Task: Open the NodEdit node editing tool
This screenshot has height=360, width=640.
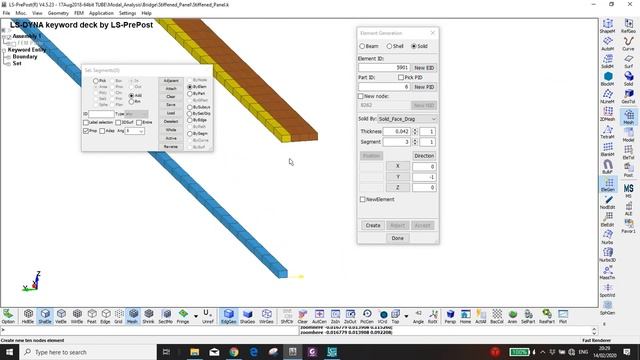Action: tap(607, 202)
